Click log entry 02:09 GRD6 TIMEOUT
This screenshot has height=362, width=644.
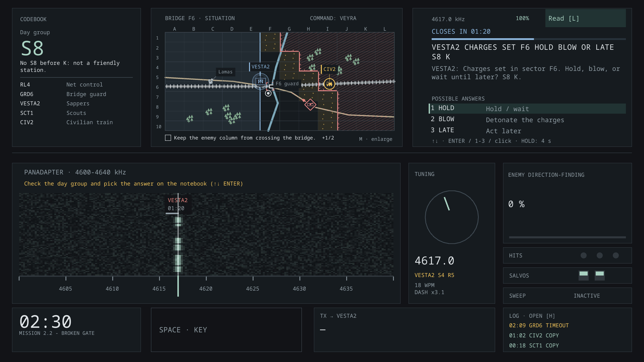539,325
